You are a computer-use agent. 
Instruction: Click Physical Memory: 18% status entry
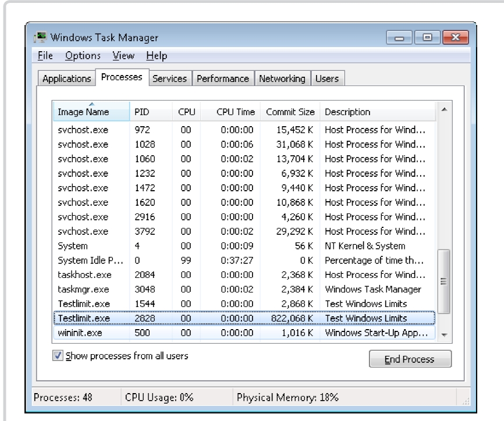tap(288, 397)
